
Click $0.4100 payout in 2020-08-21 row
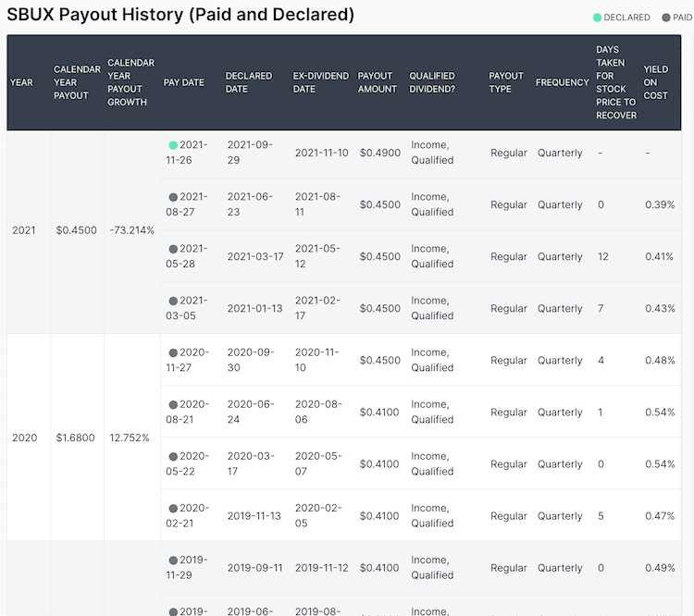point(379,413)
